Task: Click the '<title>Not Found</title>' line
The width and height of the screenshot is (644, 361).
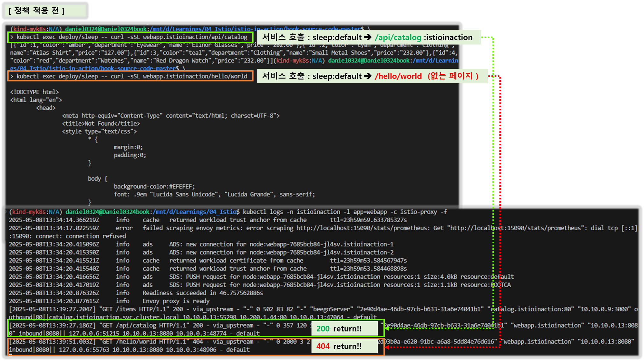Action: (101, 123)
